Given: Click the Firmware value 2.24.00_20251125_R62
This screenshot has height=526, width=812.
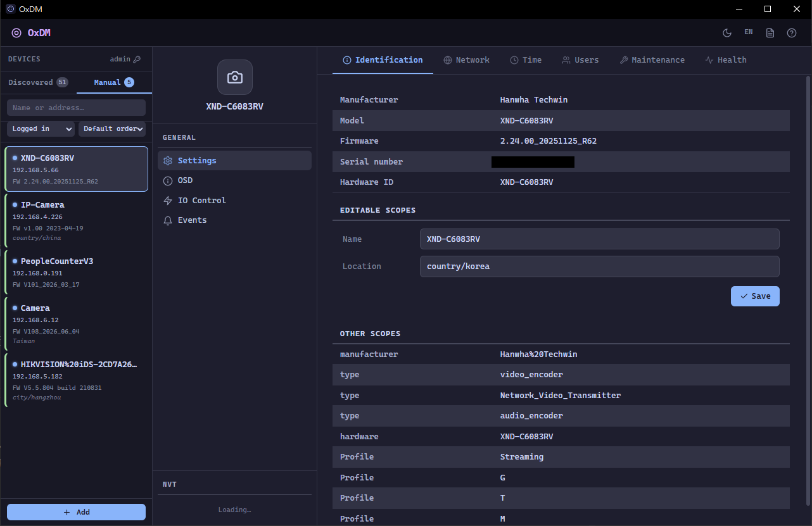Looking at the screenshot, I should point(548,141).
